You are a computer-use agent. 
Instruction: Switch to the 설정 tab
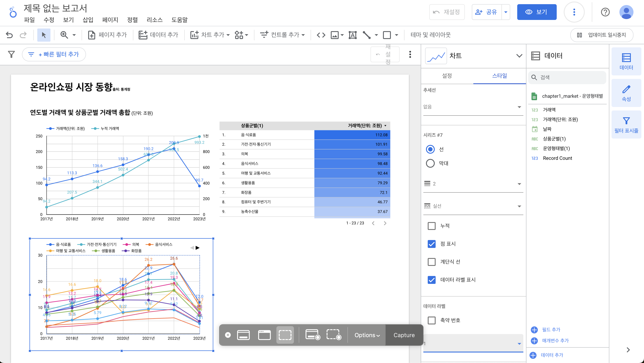tap(447, 76)
